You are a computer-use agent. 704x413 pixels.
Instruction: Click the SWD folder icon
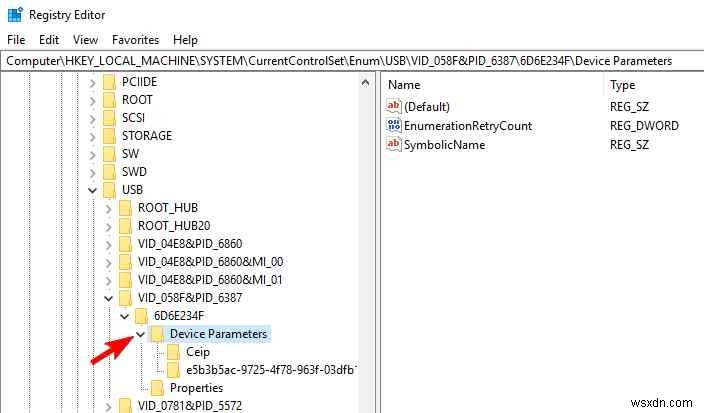click(109, 172)
